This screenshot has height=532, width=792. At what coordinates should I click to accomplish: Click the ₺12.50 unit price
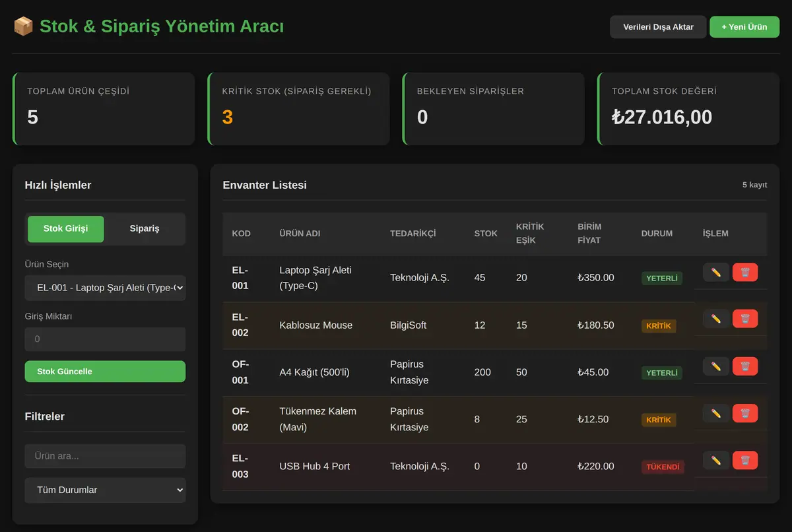point(593,420)
